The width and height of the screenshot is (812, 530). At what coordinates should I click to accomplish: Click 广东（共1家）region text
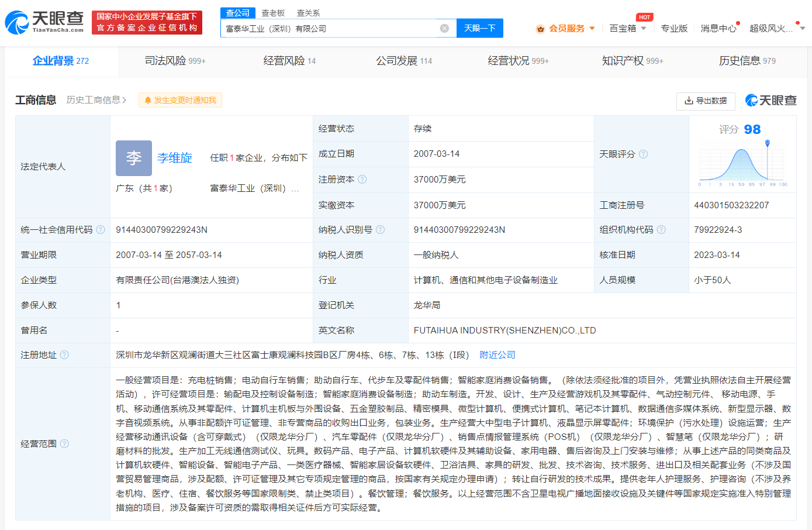point(144,188)
